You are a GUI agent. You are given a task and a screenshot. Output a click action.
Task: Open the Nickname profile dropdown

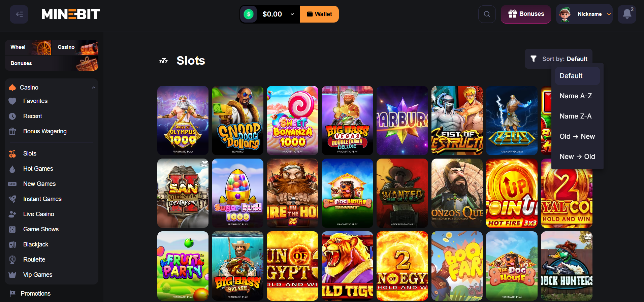(584, 14)
